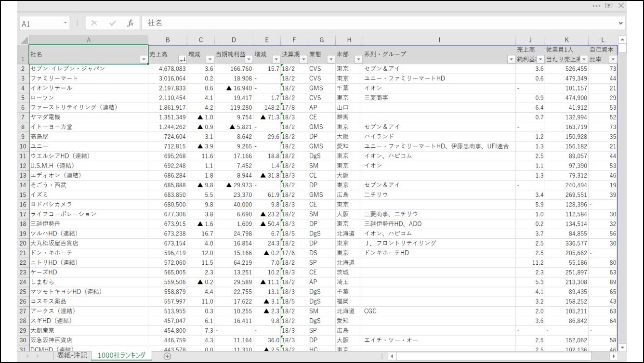This screenshot has width=644, height=363.
Task: Click cell エイチ・ツー・オー
Action: tap(439, 340)
